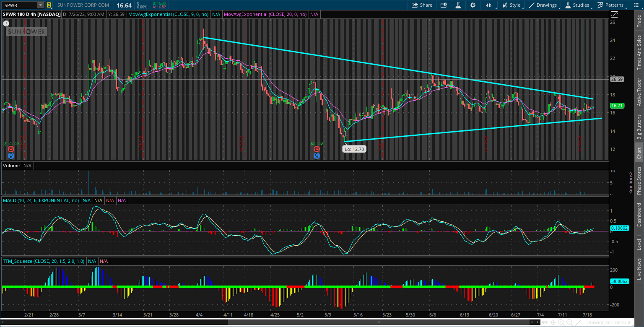644x327 pixels.
Task: Click the 58.8062 squeeze value label
Action: point(619,281)
